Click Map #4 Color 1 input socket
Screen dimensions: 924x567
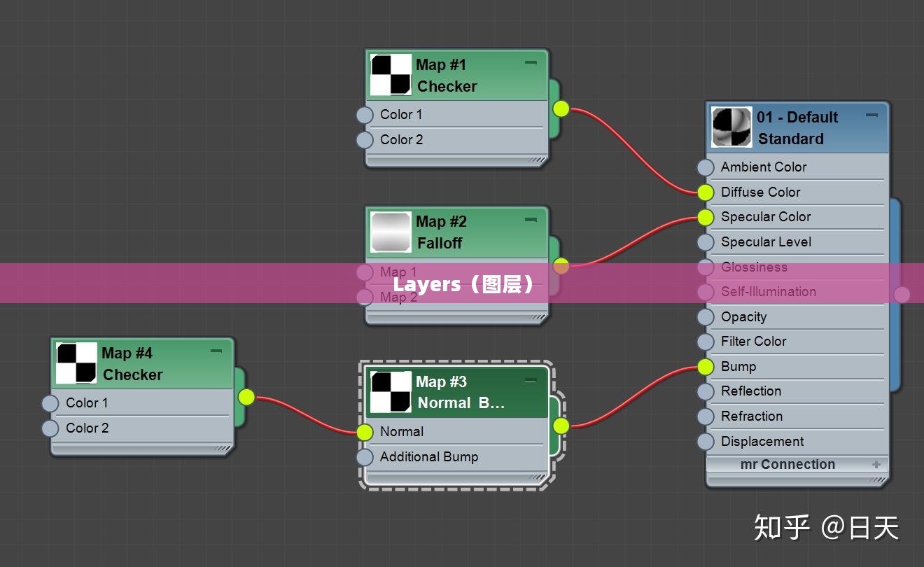50,403
